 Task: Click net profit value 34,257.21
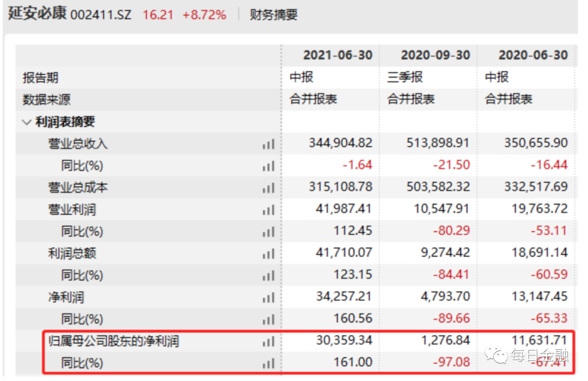click(x=344, y=297)
